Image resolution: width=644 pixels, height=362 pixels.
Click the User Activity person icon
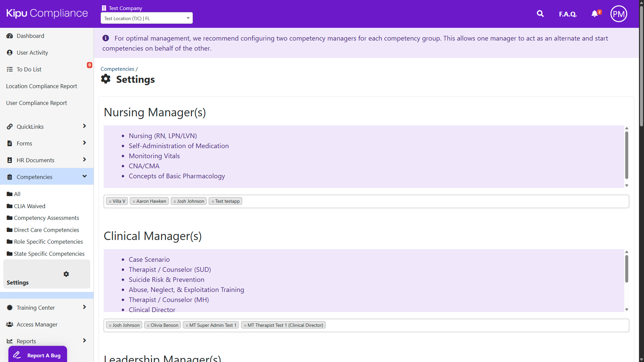coord(10,53)
